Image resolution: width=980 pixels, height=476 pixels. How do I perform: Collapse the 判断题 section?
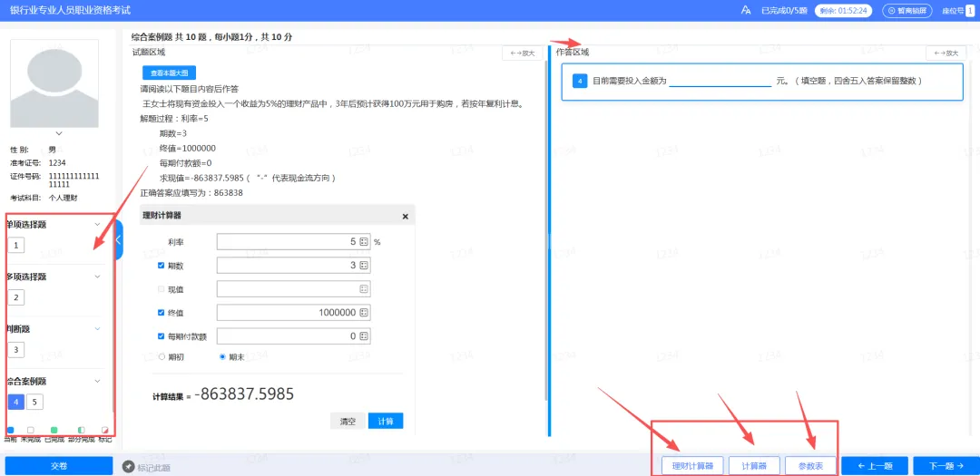point(97,328)
